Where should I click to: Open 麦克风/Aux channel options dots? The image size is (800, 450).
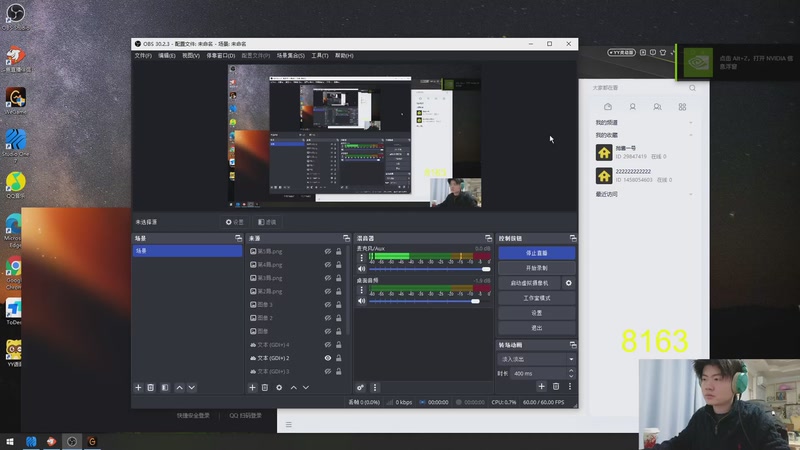click(362, 258)
